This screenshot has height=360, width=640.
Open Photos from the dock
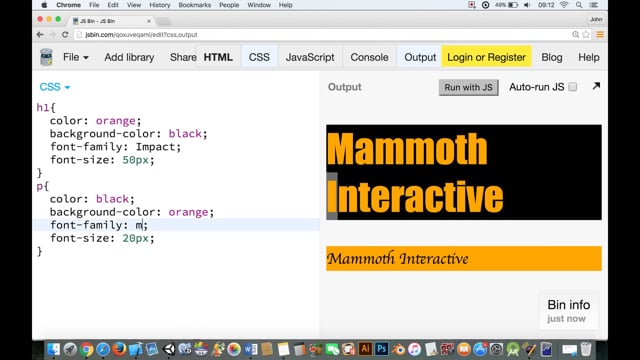click(234, 349)
